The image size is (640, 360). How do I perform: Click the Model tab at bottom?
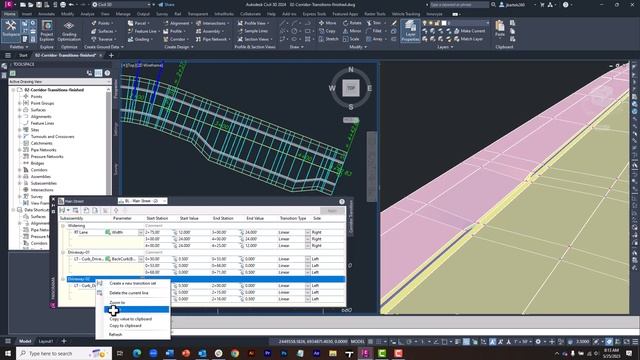(x=25, y=341)
